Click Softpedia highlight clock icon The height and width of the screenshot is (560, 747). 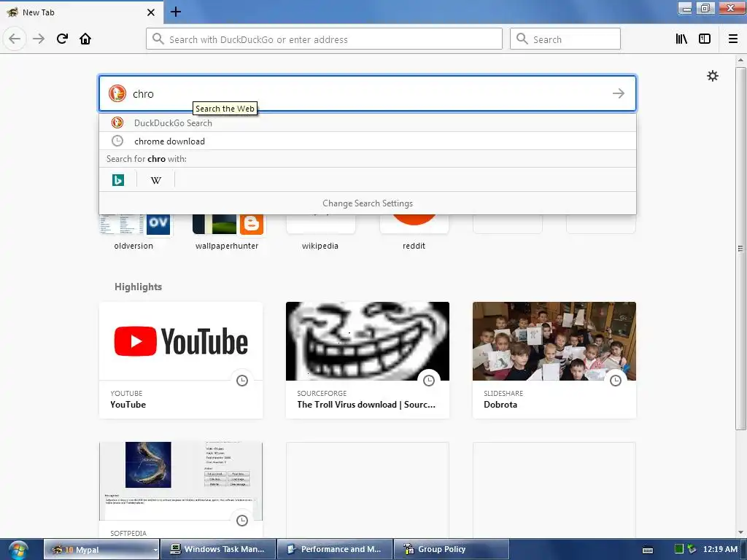[x=242, y=521]
